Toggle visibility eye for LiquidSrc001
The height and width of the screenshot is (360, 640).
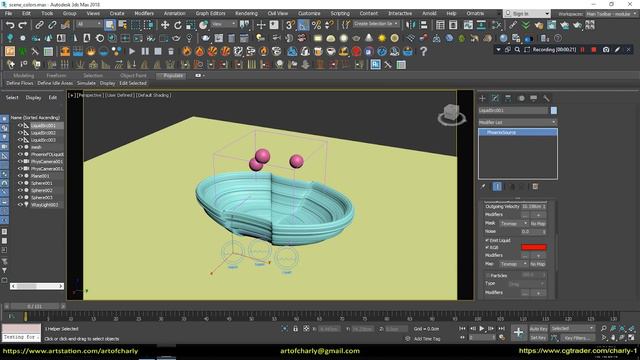tap(20, 126)
